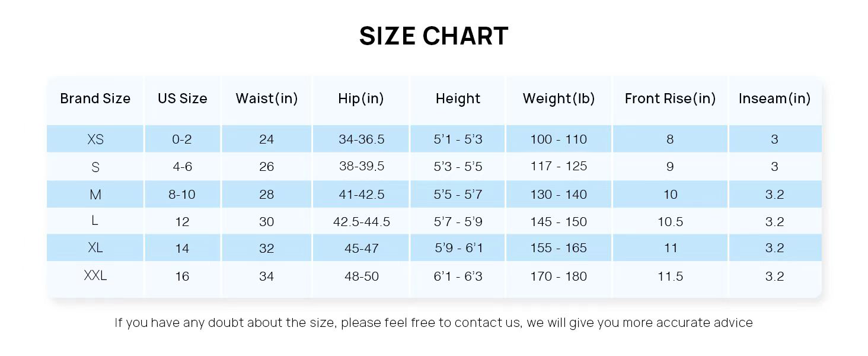Click the 11.5 front rise cell
868x356 pixels.
click(x=670, y=276)
